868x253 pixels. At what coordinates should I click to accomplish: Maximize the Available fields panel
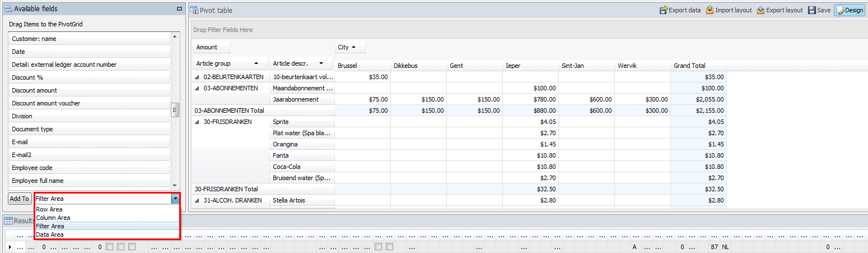pos(179,9)
